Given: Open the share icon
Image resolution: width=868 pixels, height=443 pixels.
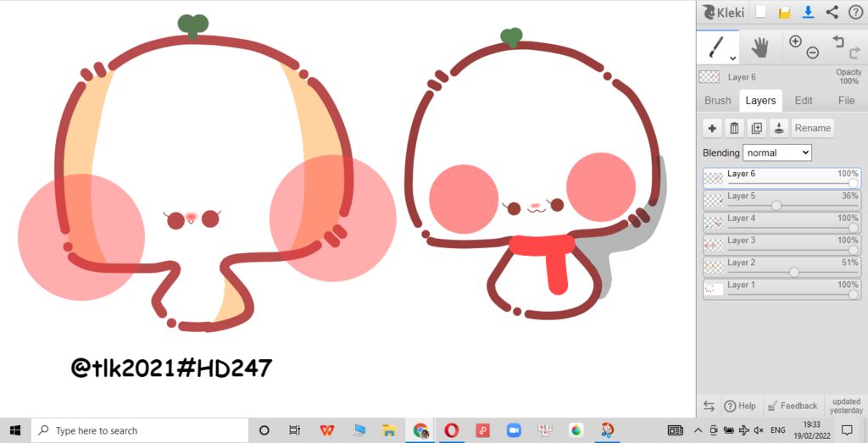Looking at the screenshot, I should tap(832, 12).
